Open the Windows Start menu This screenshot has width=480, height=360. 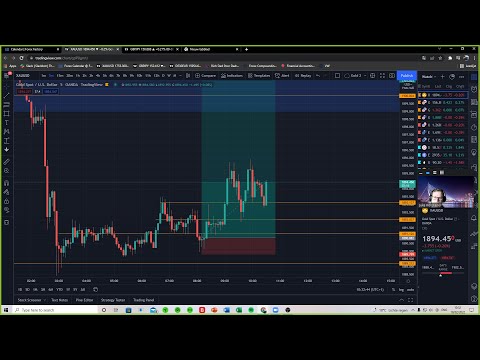6,310
